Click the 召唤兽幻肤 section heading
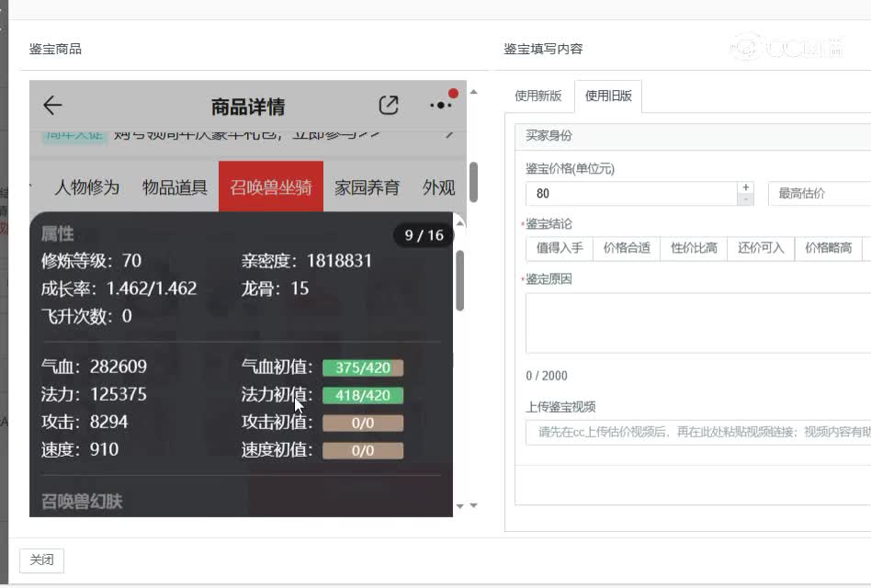 82,502
